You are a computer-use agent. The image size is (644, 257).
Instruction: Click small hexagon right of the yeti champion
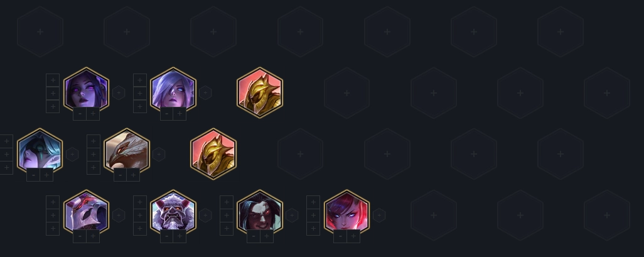[x=205, y=215]
